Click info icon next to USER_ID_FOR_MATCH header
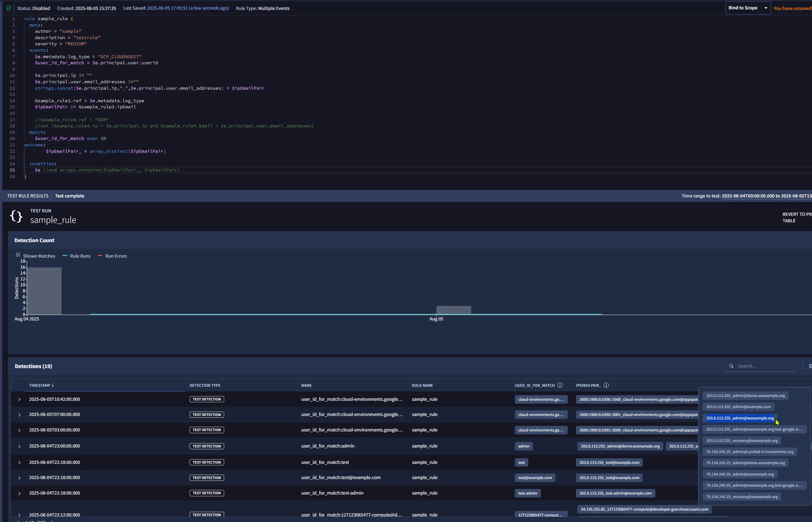 [560, 385]
